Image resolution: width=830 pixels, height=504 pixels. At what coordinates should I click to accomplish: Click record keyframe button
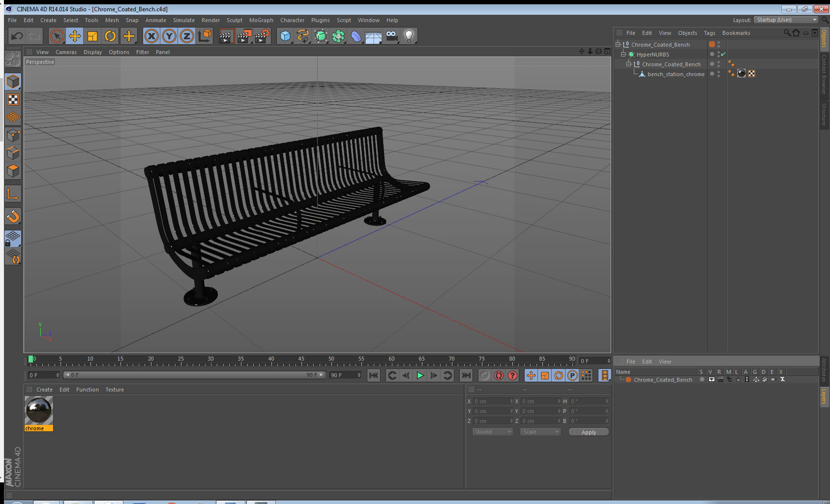click(x=485, y=375)
